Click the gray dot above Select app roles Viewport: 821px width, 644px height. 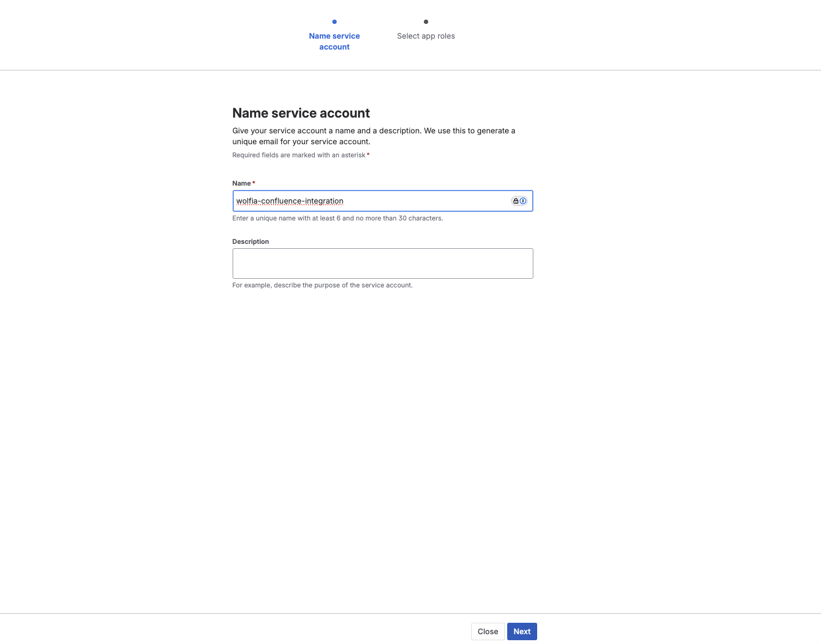(425, 22)
